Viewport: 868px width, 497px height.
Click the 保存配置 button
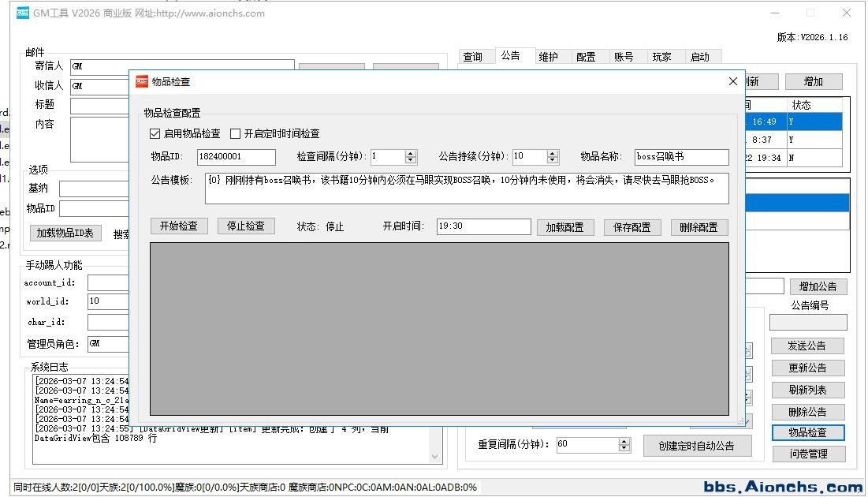point(631,227)
